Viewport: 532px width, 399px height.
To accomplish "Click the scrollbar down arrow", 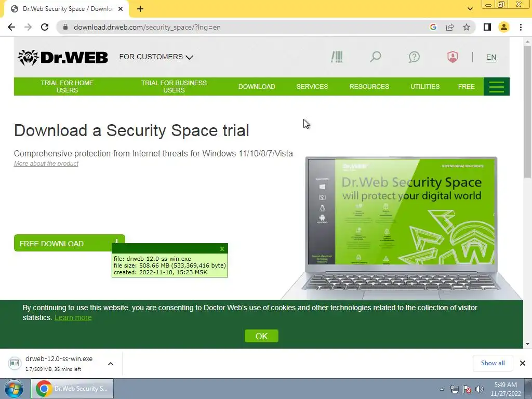I will pos(528,344).
